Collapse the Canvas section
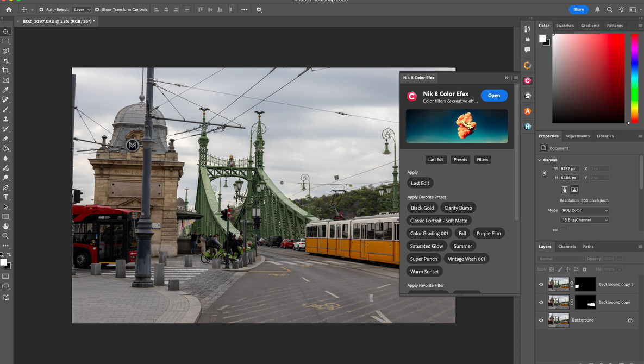This screenshot has width=644, height=364. (x=540, y=160)
